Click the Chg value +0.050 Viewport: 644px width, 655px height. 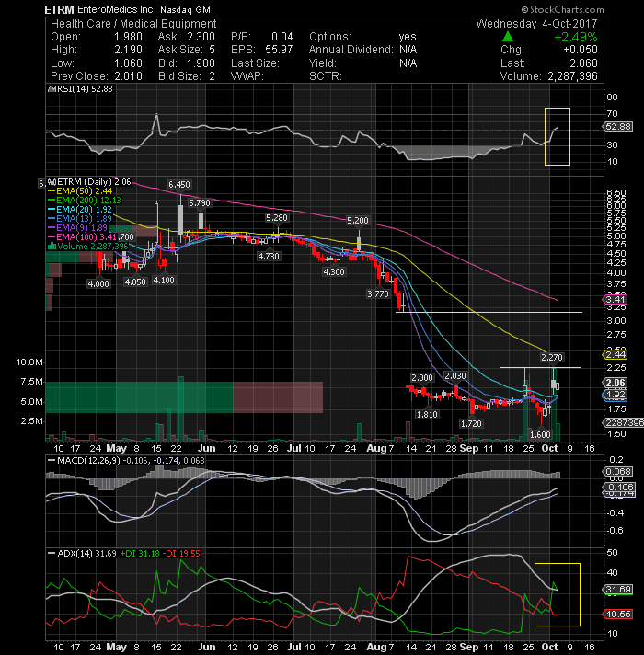coord(581,50)
